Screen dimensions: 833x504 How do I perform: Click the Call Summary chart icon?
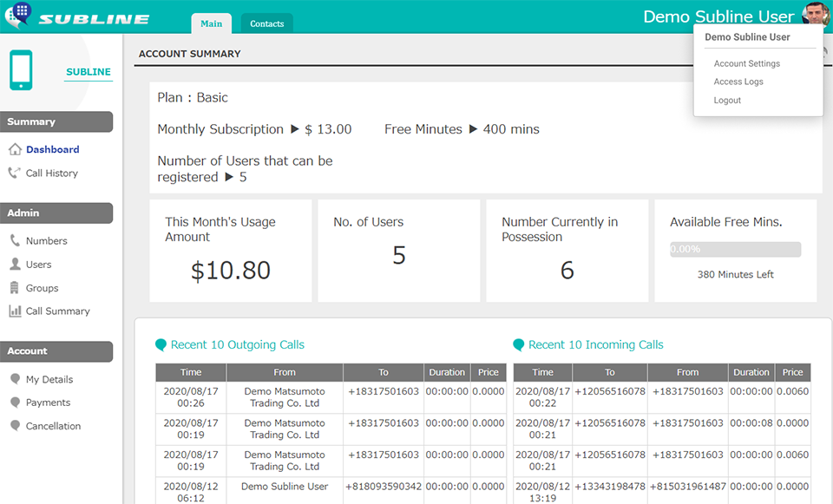click(15, 311)
